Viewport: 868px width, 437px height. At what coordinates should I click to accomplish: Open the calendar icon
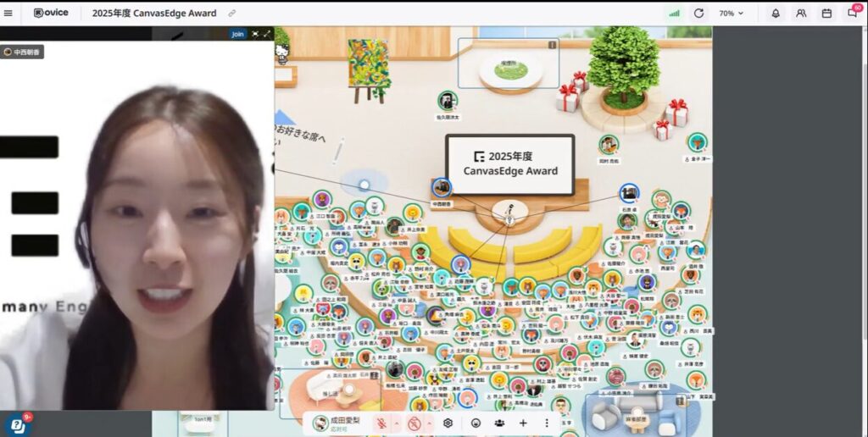[826, 14]
